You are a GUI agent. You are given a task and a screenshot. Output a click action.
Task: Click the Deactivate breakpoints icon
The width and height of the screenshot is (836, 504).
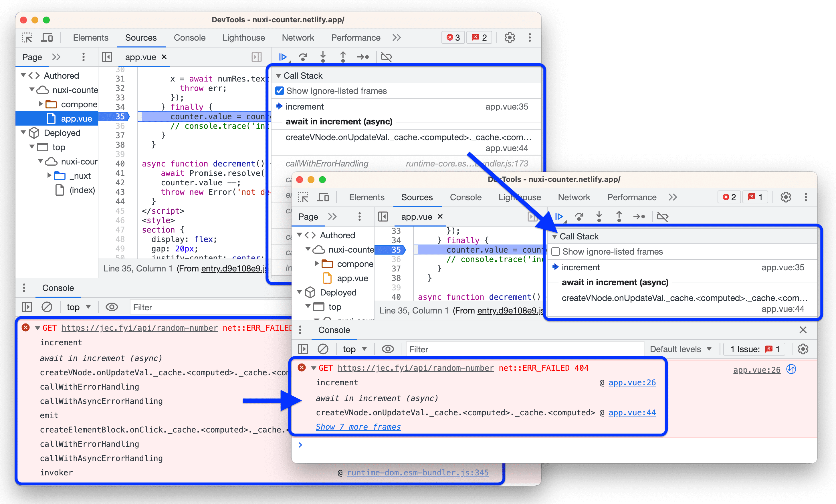386,55
